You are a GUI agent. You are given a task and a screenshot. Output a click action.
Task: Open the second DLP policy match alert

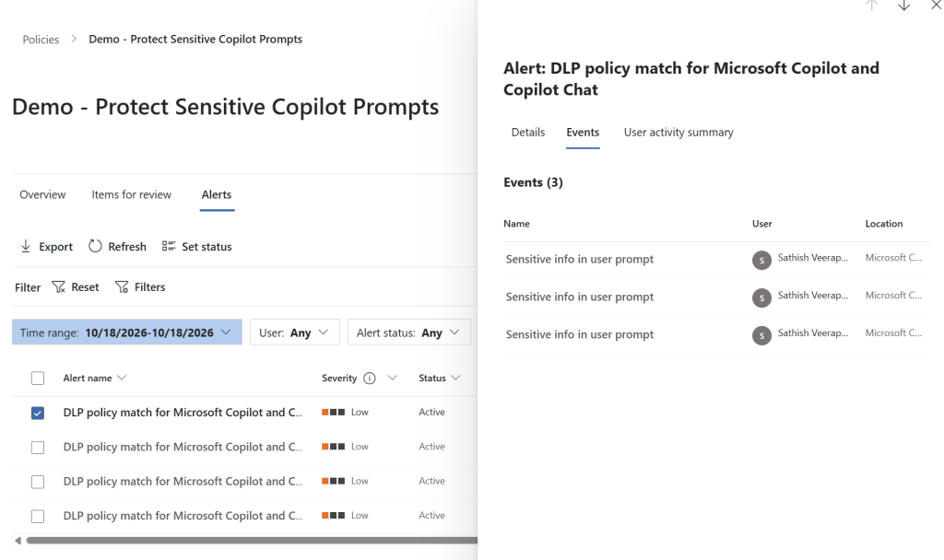click(x=183, y=447)
